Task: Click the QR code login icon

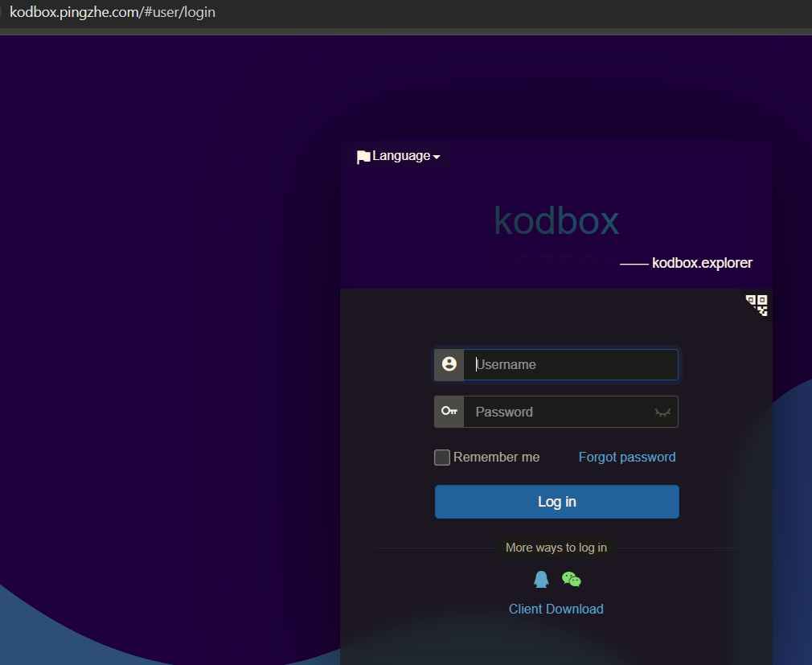Action: click(x=756, y=305)
